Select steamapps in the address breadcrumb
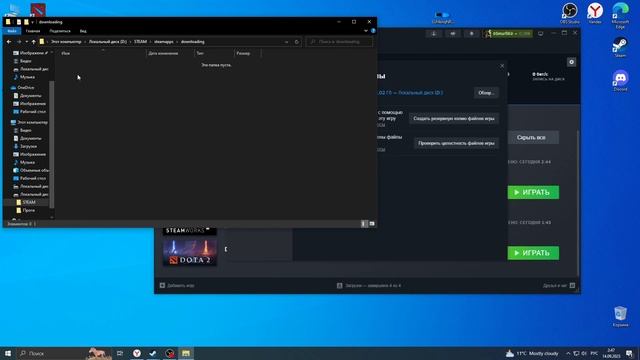Image resolution: width=640 pixels, height=360 pixels. click(x=164, y=42)
